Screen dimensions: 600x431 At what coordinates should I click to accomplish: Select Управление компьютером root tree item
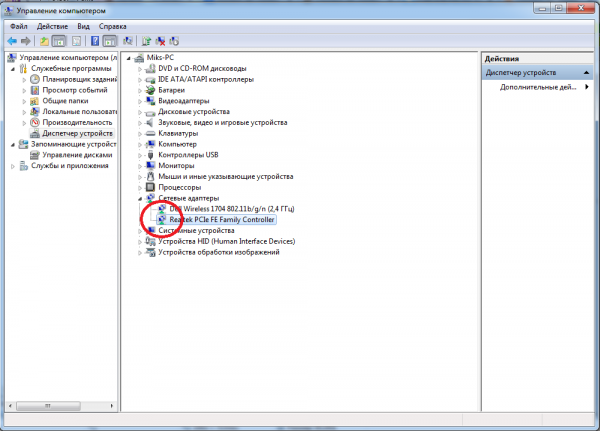point(68,57)
